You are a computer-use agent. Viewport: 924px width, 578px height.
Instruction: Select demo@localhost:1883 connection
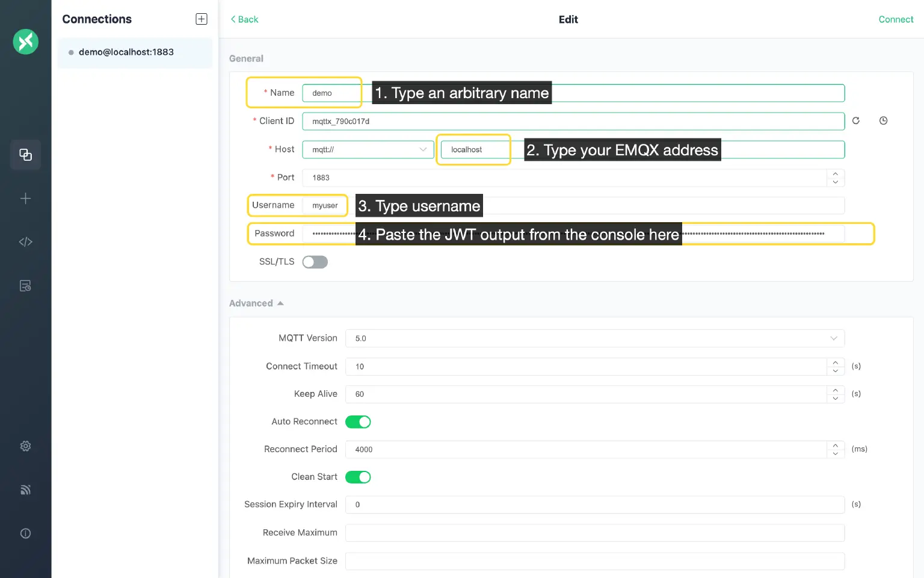126,52
